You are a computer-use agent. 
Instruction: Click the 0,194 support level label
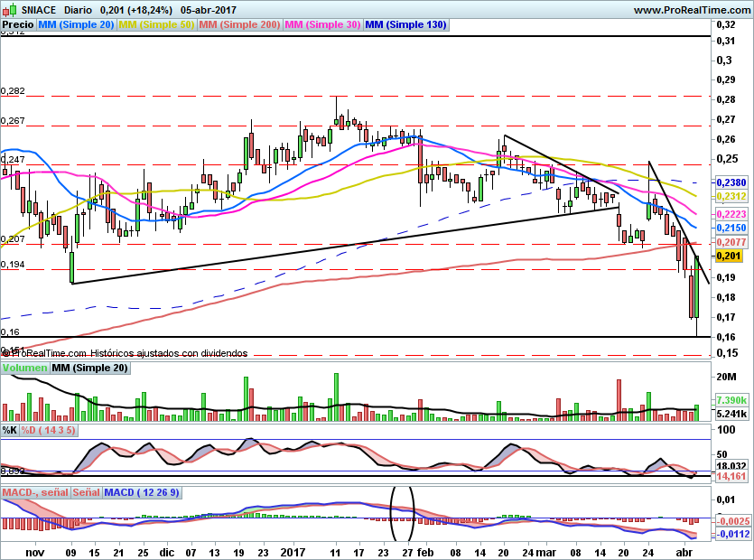(13, 264)
